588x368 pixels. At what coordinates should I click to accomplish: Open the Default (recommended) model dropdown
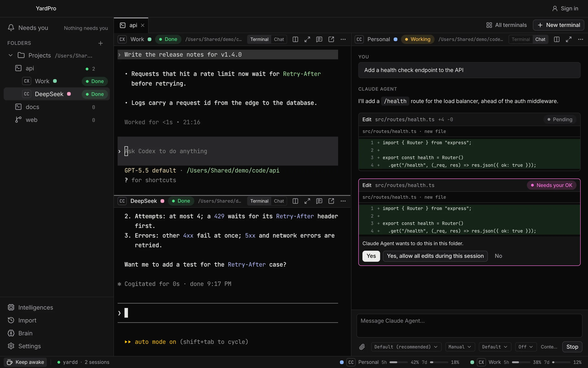tap(406, 347)
